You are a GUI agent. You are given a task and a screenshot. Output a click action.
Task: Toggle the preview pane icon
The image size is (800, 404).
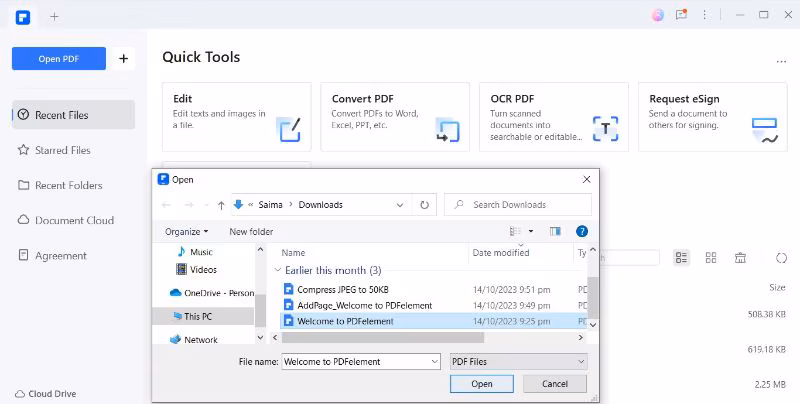click(556, 232)
